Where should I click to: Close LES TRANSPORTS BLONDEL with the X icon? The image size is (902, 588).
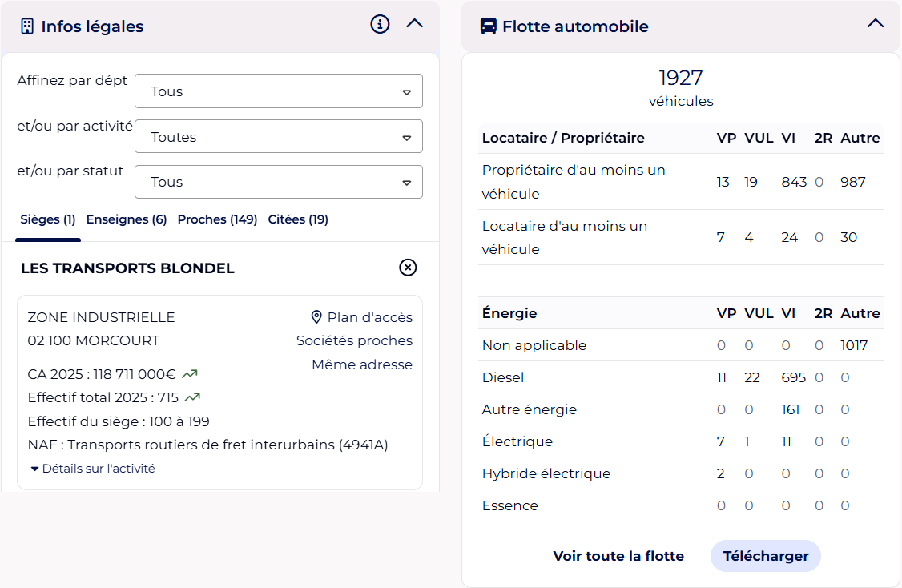[408, 268]
